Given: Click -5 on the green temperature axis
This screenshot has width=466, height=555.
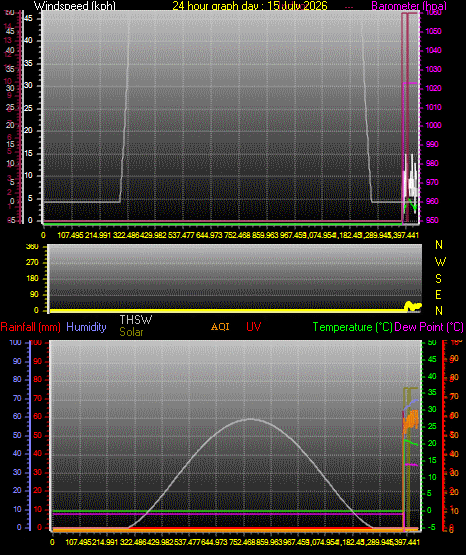Looking at the screenshot, I should pos(431,528).
